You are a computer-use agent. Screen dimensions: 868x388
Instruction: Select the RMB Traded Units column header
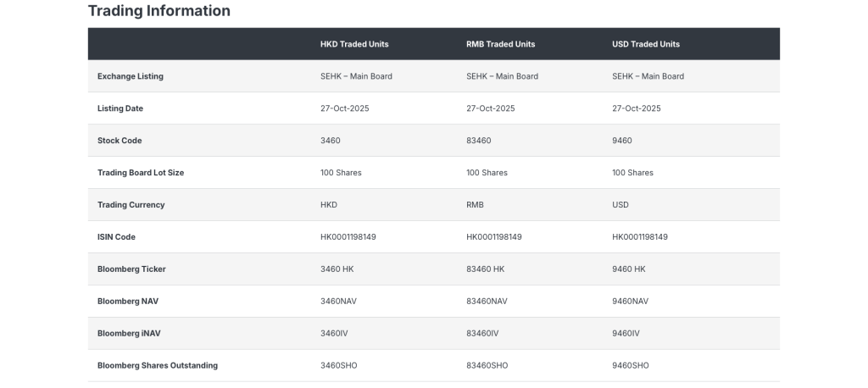[x=500, y=44]
